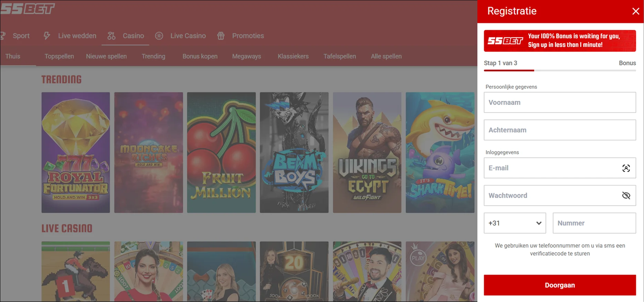The width and height of the screenshot is (644, 302).
Task: Click the Stap 1 van 3 progress bar
Action: click(560, 70)
